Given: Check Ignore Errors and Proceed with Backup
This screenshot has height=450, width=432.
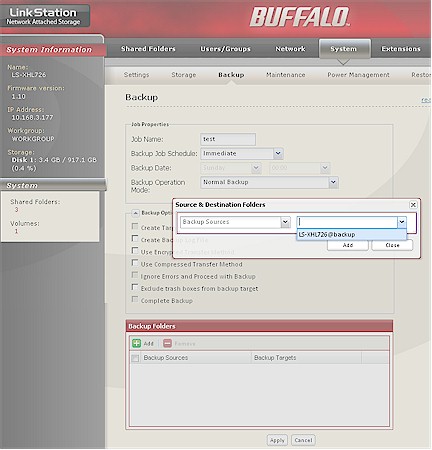Looking at the screenshot, I should [135, 275].
